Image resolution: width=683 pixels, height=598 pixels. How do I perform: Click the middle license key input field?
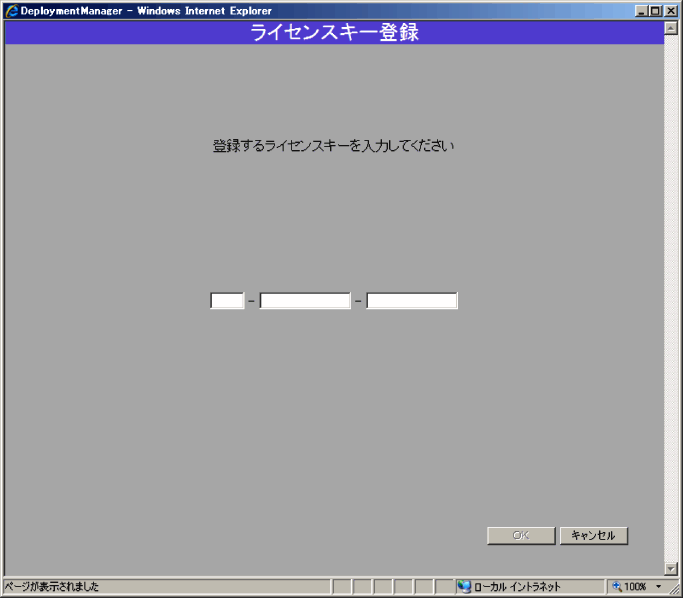point(305,301)
